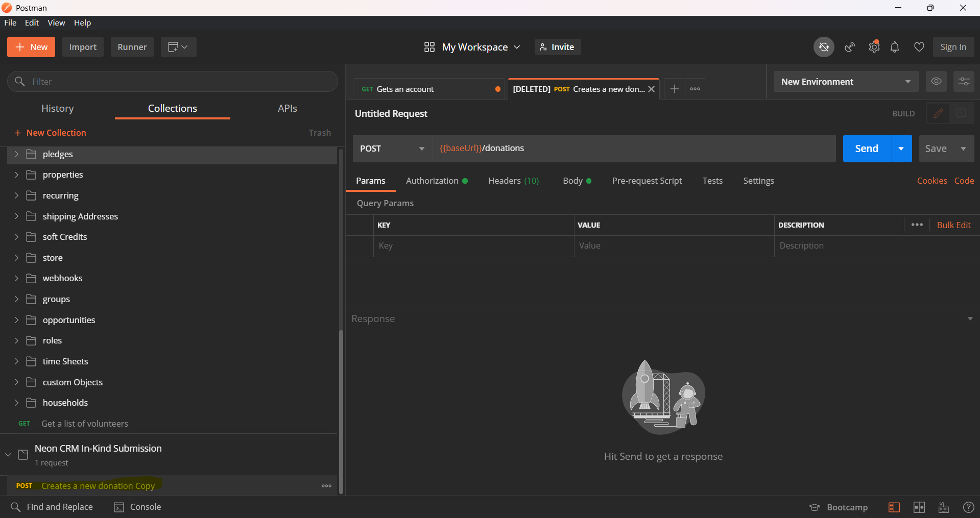Open Find and Replace
Image resolution: width=980 pixels, height=518 pixels.
click(x=52, y=507)
